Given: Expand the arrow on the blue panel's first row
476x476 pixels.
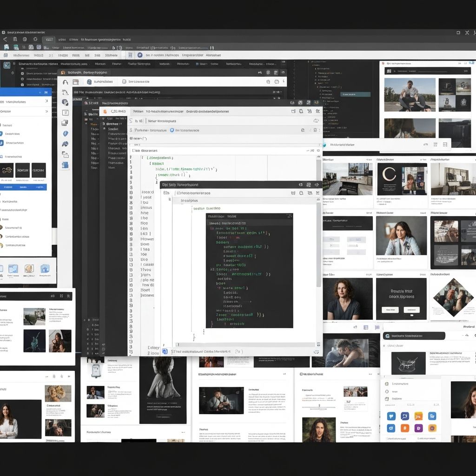Looking at the screenshot, I should tap(46, 101).
